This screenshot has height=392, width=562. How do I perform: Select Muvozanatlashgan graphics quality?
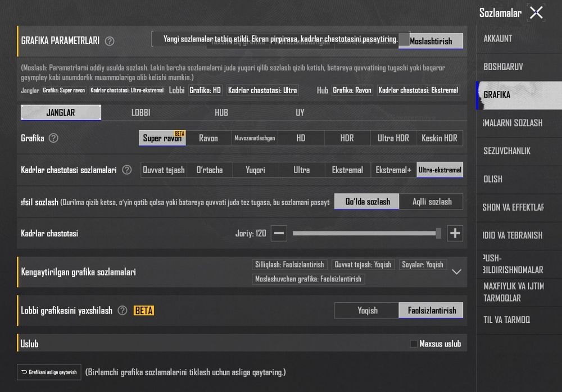click(255, 138)
